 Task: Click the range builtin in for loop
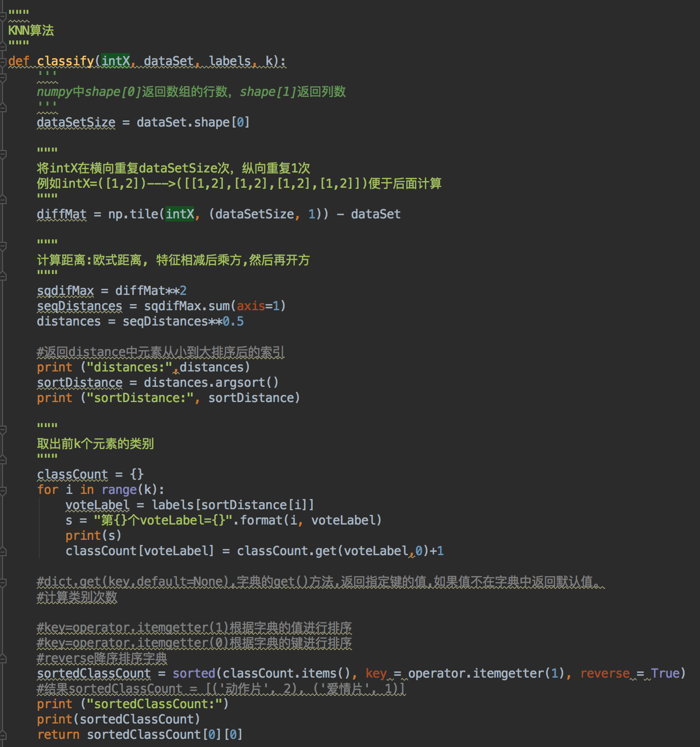tap(119, 490)
